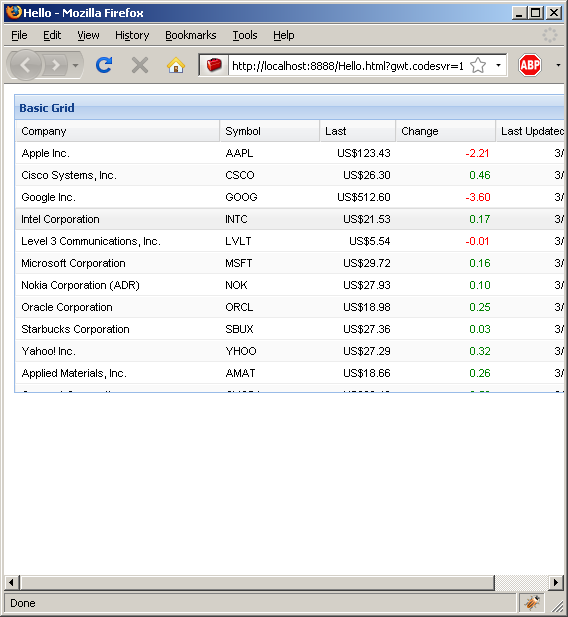Click the browser Forward arrow button
568x617 pixels.
(56, 65)
